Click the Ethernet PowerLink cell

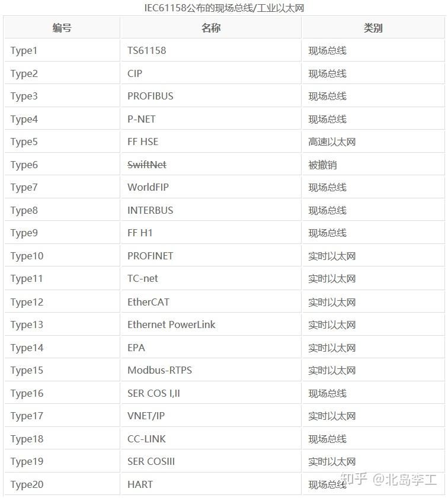[171, 324]
